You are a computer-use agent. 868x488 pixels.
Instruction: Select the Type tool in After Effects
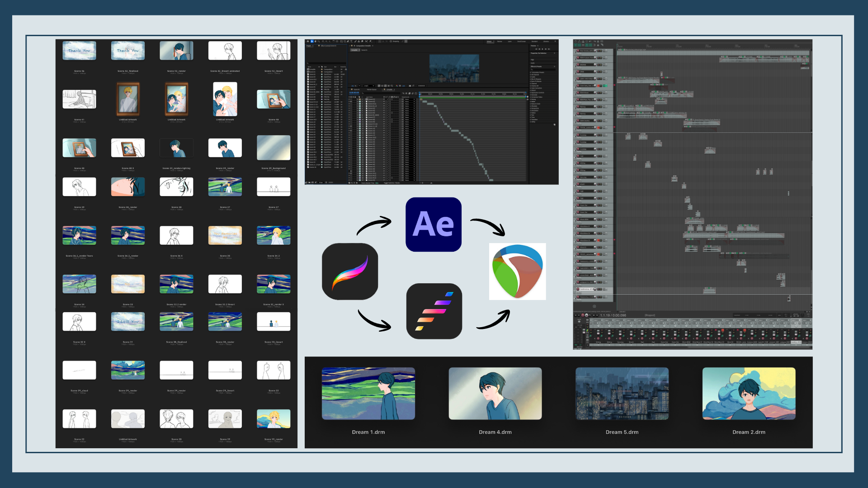(x=351, y=41)
